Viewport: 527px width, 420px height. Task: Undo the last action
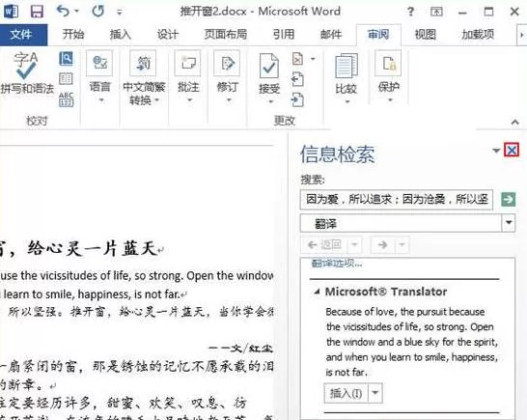pyautogui.click(x=63, y=12)
